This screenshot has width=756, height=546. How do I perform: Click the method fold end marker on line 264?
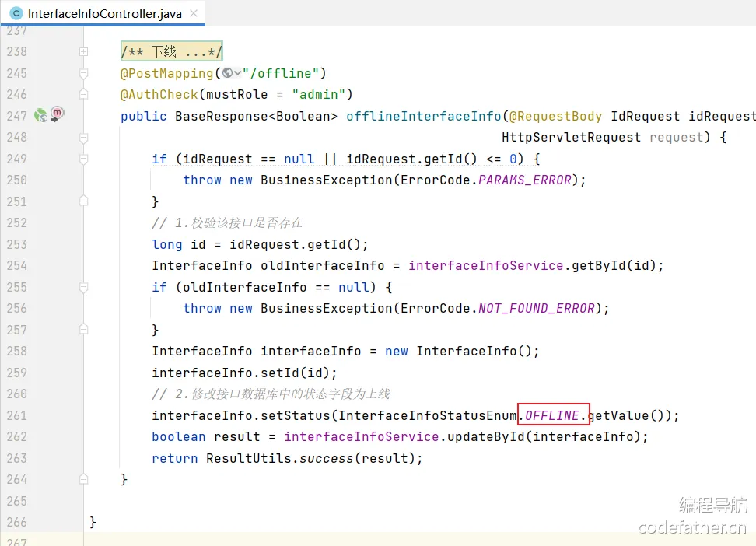point(83,479)
